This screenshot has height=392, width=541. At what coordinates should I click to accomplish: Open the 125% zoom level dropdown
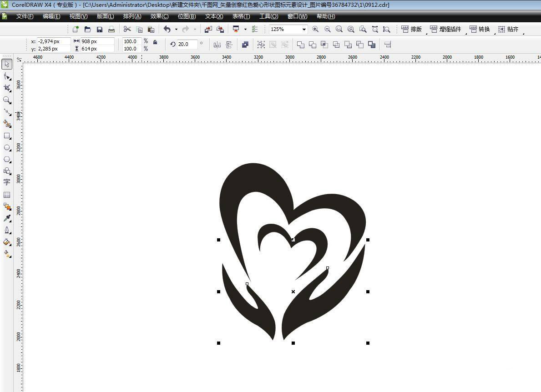point(304,29)
